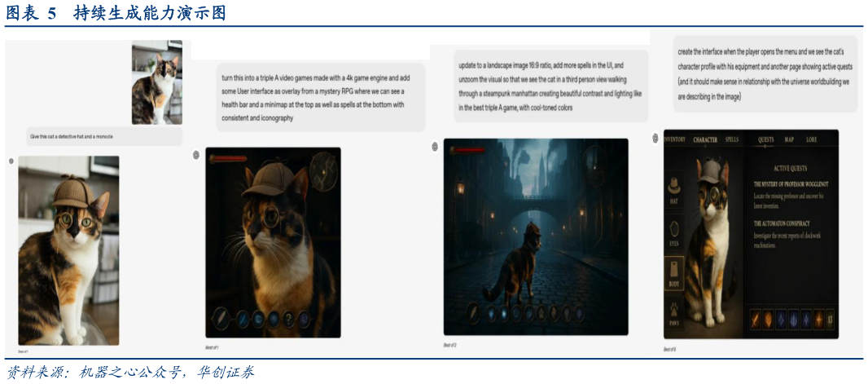868x384 pixels.
Task: Select The Mystery of Professor Wogglenot quest
Action: pyautogui.click(x=789, y=184)
